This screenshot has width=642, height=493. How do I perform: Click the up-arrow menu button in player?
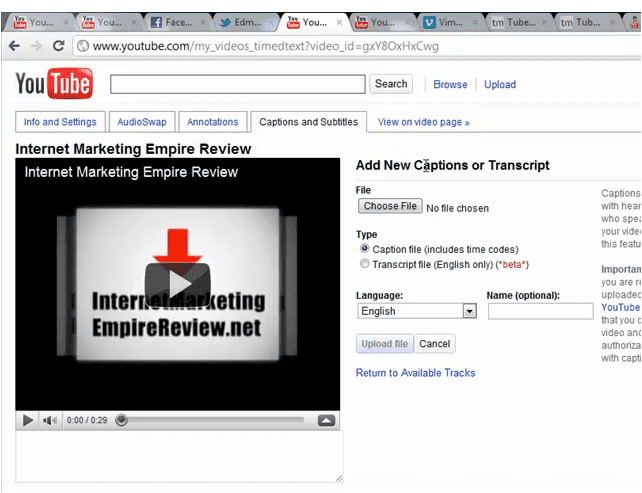326,421
